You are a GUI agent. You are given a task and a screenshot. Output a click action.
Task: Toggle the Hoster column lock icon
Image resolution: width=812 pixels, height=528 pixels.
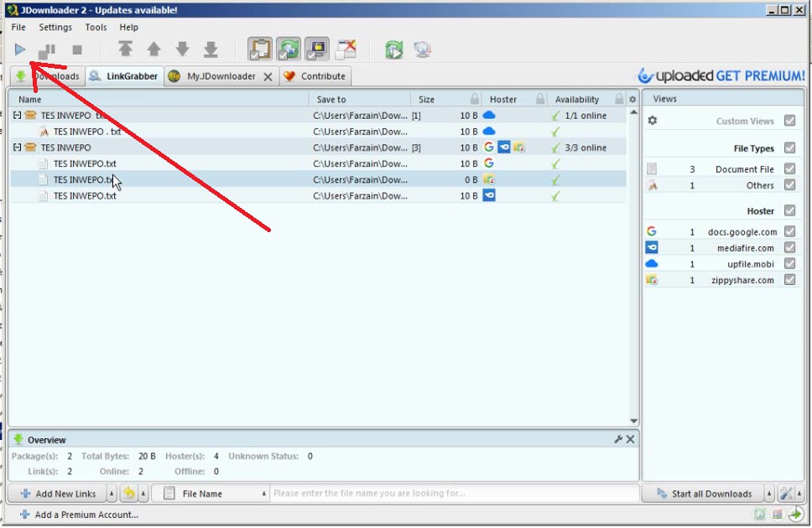click(x=540, y=99)
